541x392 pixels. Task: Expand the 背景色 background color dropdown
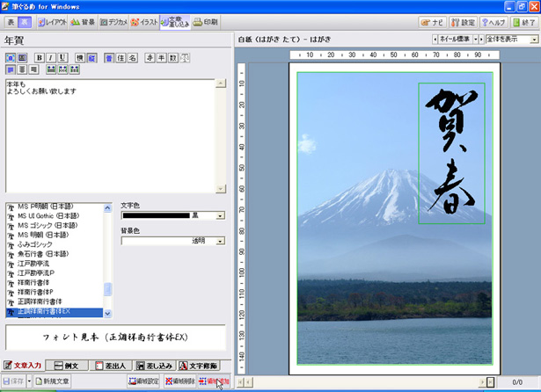point(220,241)
